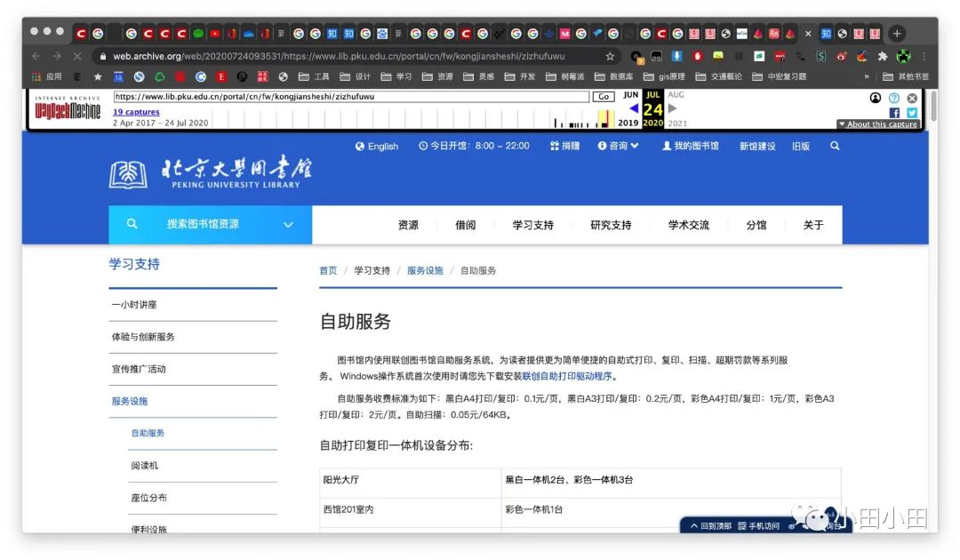Open the 19 captures link
The width and height of the screenshot is (960, 560).
[136, 112]
